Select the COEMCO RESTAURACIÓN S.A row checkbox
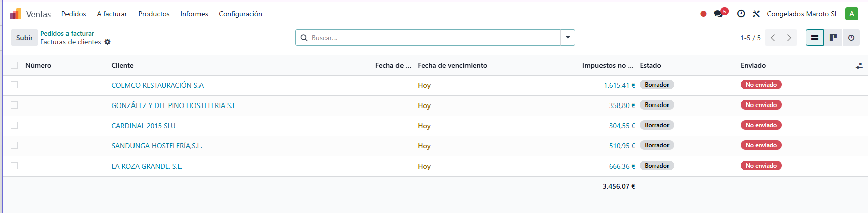868x213 pixels. point(14,85)
